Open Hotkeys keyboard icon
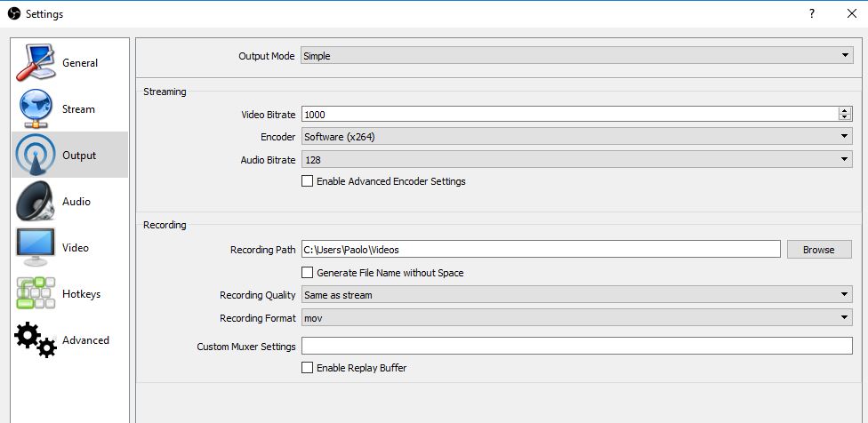This screenshot has height=423, width=868. click(36, 293)
